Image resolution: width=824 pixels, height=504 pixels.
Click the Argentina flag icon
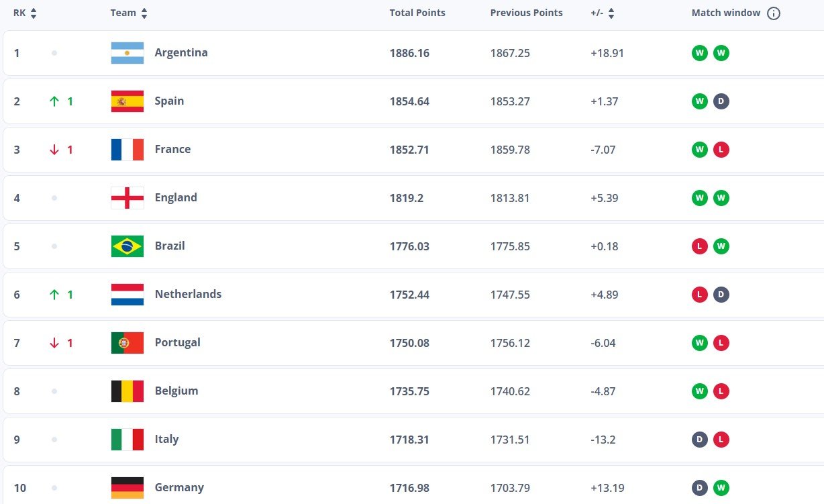pyautogui.click(x=127, y=53)
